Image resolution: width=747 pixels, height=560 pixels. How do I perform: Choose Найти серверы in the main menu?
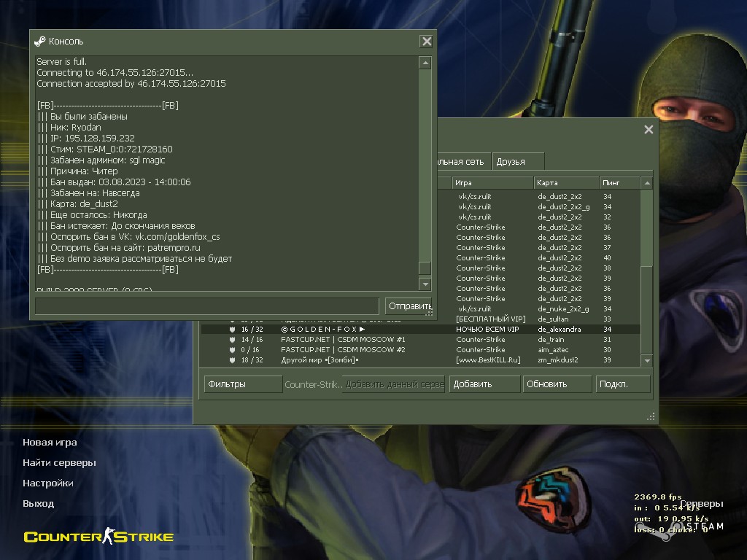(59, 463)
